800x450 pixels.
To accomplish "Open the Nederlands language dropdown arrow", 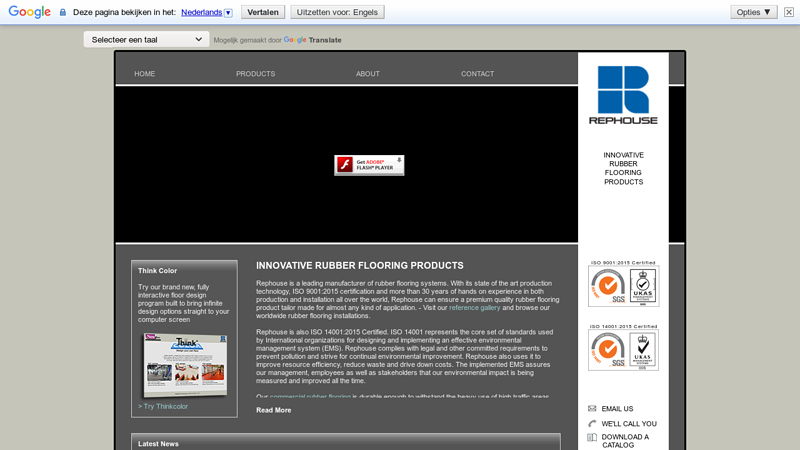I will pos(228,13).
